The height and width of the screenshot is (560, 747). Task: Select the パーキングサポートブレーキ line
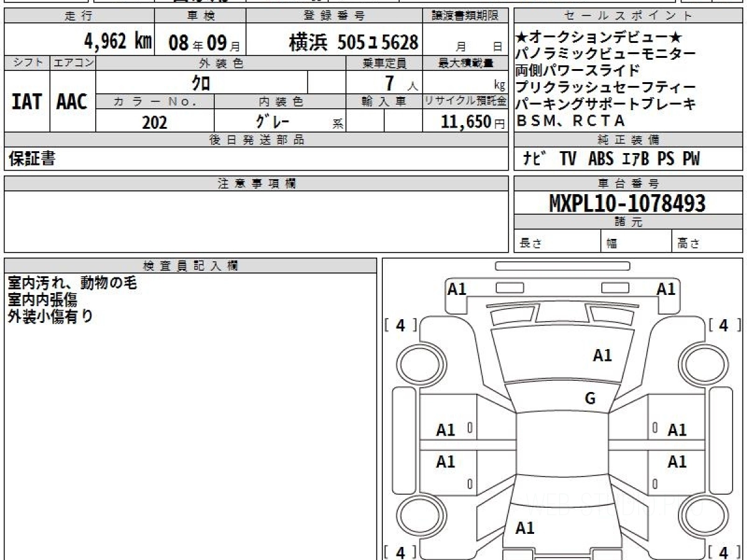pyautogui.click(x=606, y=104)
